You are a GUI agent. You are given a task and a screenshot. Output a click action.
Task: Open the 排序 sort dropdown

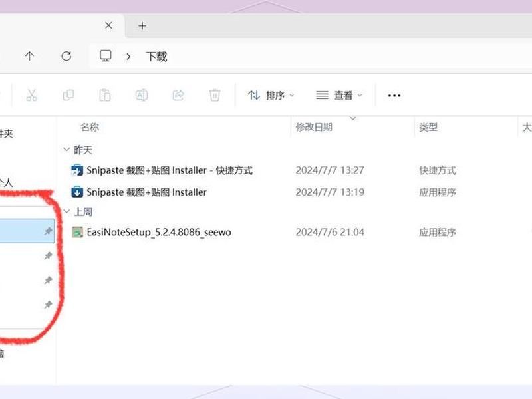coord(271,95)
